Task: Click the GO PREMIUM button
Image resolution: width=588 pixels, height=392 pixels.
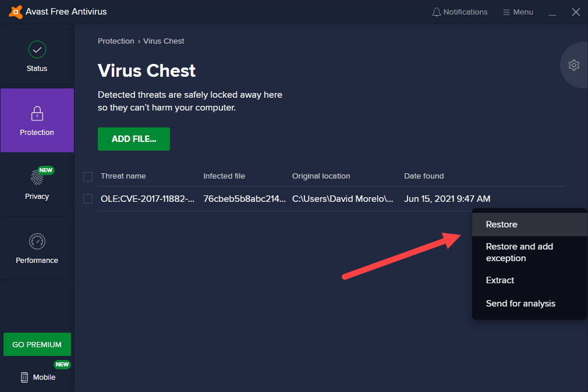Action: 37,344
